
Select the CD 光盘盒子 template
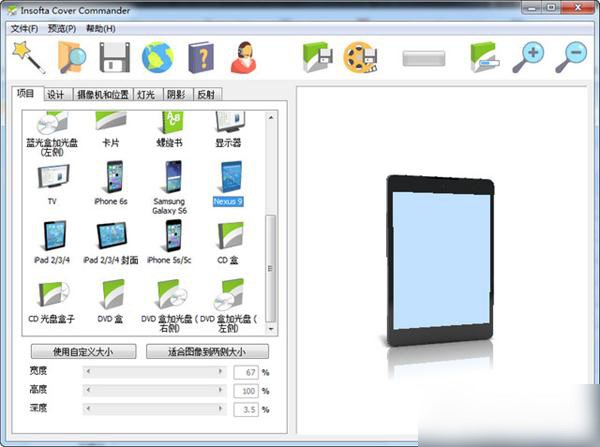(51, 302)
